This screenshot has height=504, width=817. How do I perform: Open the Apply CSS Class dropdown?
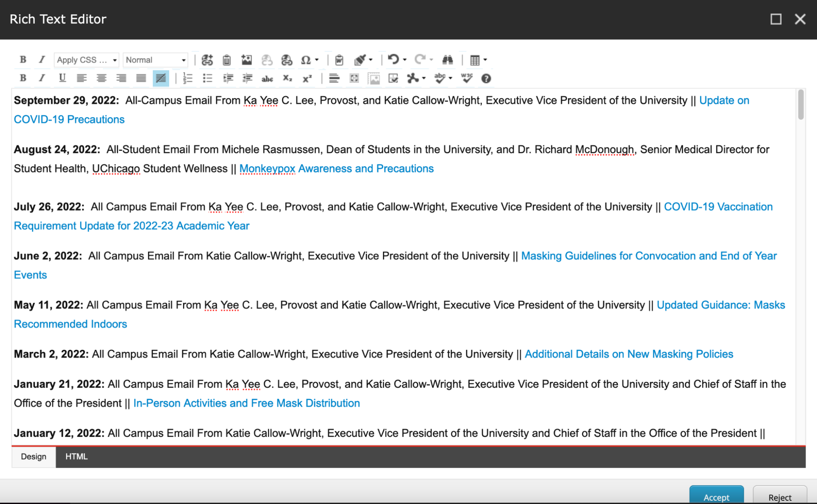coord(87,60)
